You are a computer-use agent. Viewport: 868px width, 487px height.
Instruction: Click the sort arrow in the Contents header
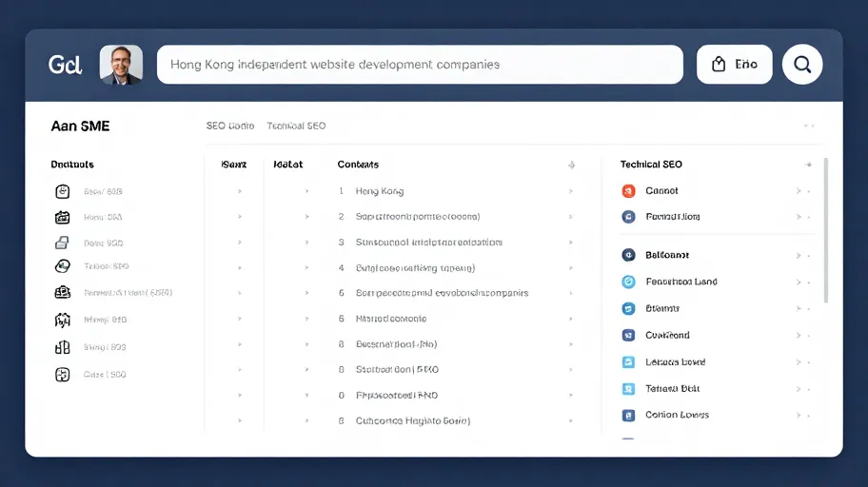571,165
